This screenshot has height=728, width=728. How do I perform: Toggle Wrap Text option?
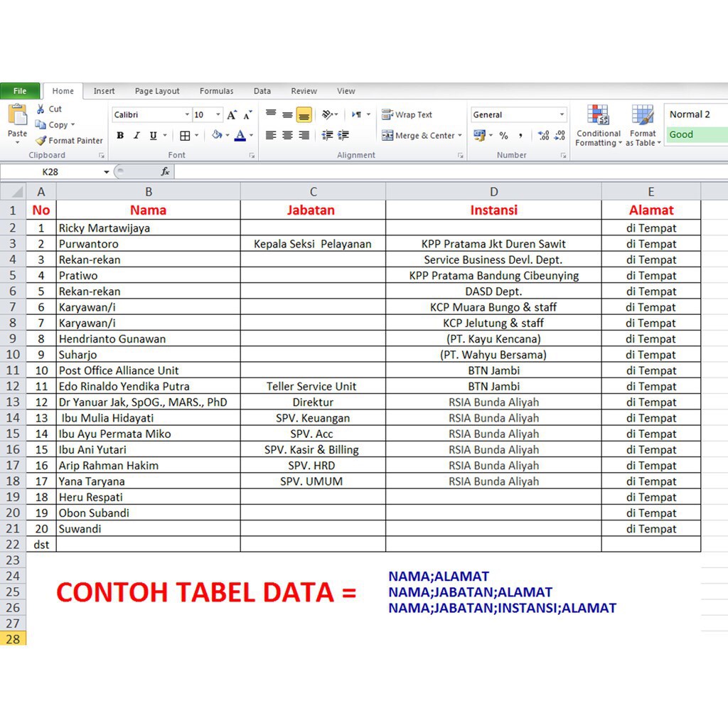coord(407,114)
